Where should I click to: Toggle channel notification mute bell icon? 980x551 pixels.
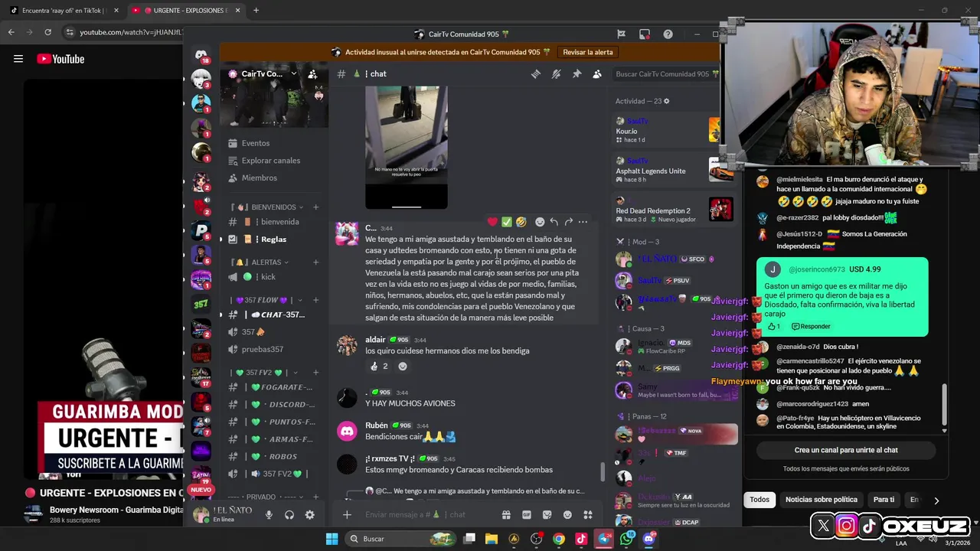coord(557,74)
